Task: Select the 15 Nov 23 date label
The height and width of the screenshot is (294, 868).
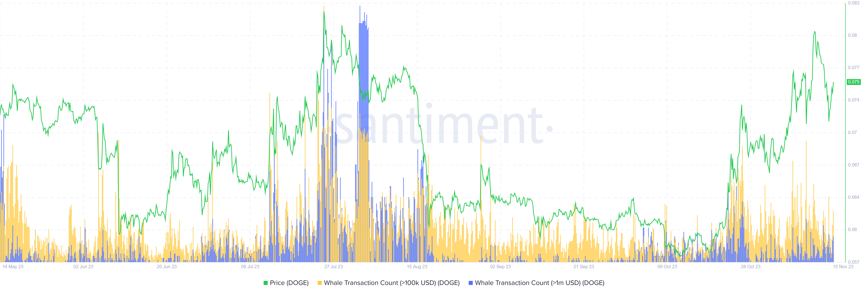Action: pyautogui.click(x=843, y=267)
